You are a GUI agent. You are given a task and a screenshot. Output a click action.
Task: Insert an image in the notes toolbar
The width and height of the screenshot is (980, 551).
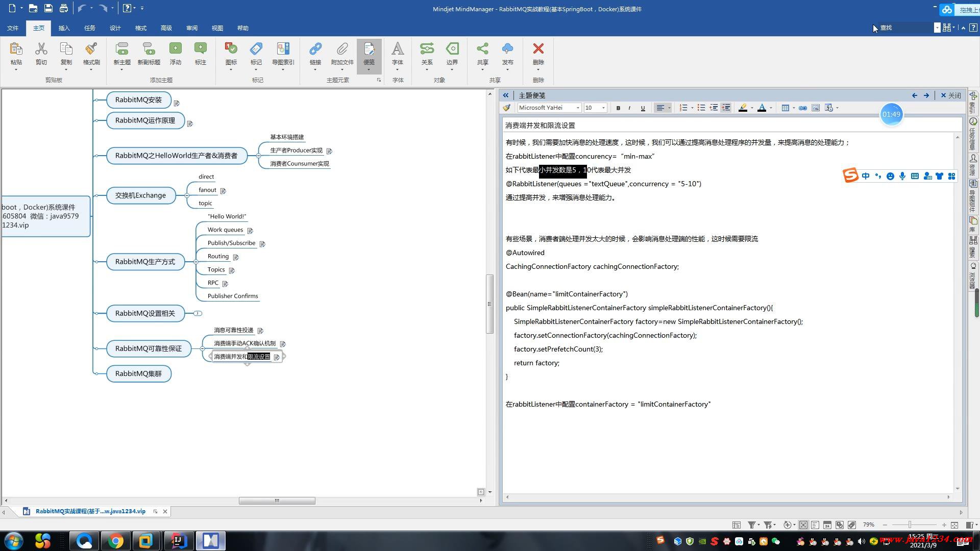click(x=816, y=108)
